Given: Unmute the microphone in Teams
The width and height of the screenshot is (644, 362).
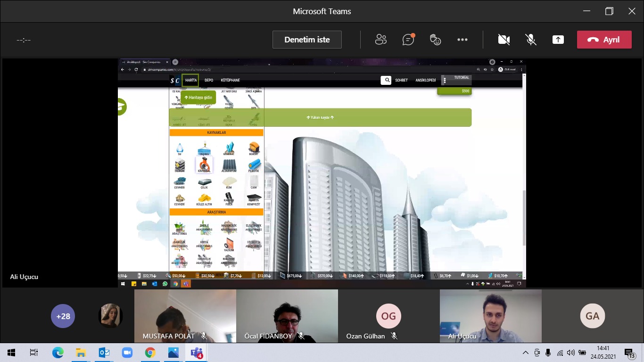Looking at the screenshot, I should 531,40.
